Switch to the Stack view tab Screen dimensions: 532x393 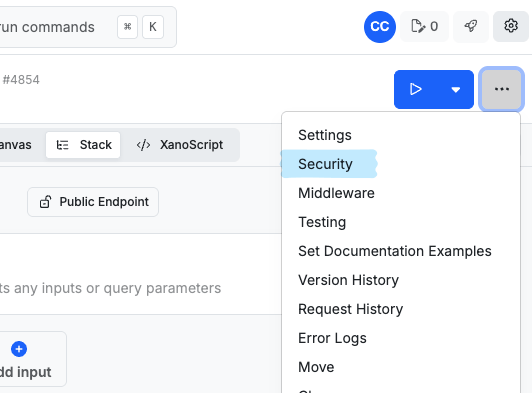point(83,145)
